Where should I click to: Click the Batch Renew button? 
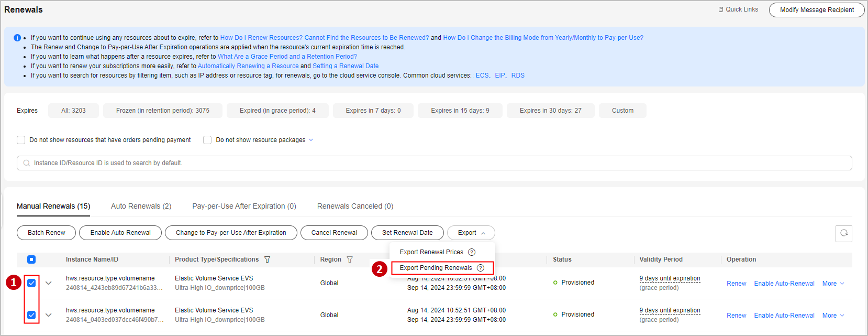pos(46,233)
